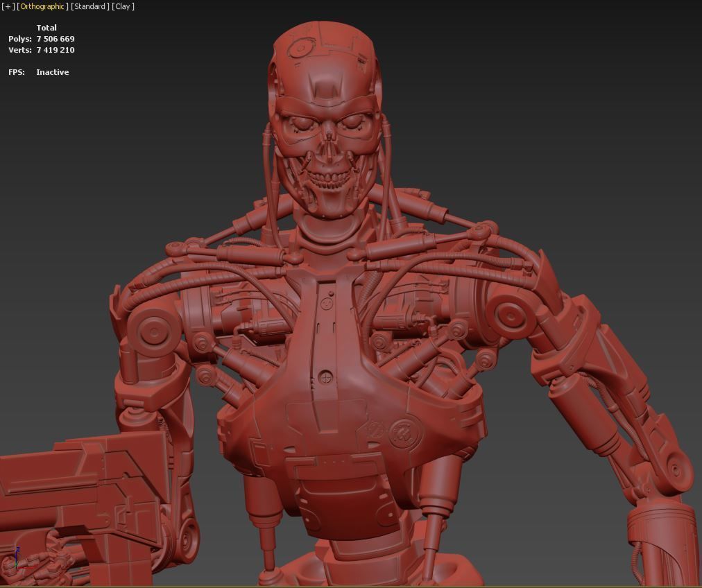Click the Polys count value 7 506 669
This screenshot has width=702, height=588.
55,39
